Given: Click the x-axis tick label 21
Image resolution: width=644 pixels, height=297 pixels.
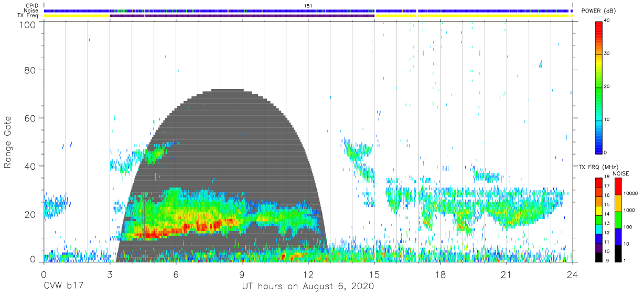Looking at the screenshot, I should click(x=507, y=274).
